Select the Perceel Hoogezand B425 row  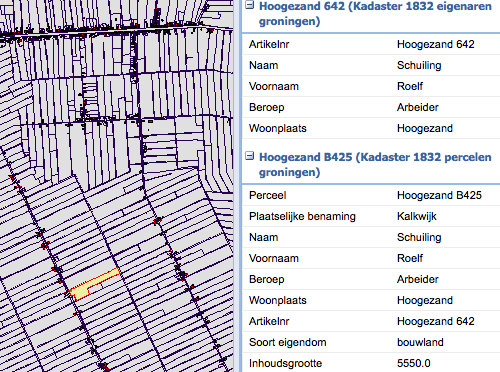[x=371, y=195]
